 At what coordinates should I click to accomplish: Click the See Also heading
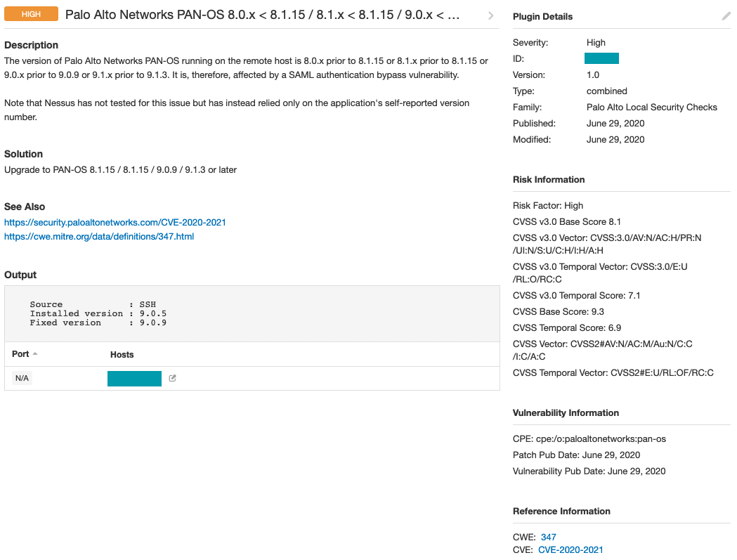(25, 207)
